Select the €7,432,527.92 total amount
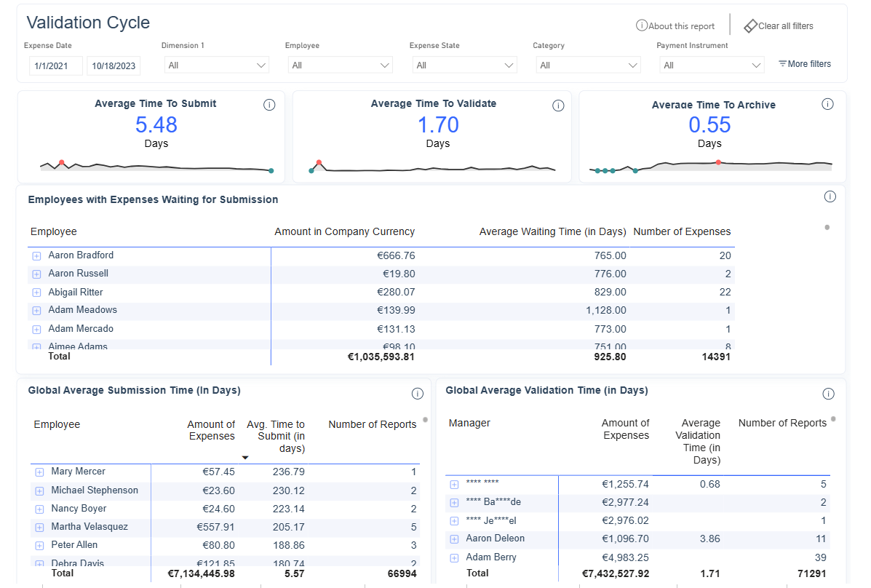The height and width of the screenshot is (588, 871). coord(616,573)
